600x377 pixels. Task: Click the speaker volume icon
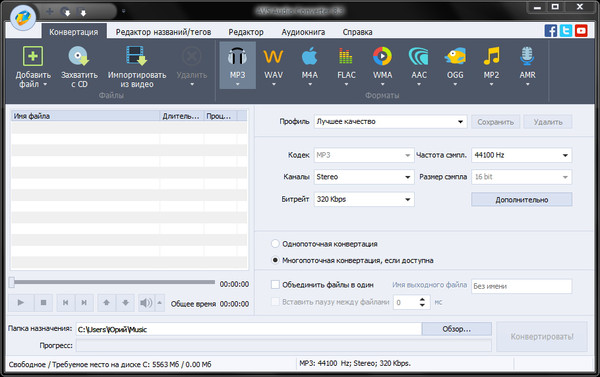coord(146,303)
